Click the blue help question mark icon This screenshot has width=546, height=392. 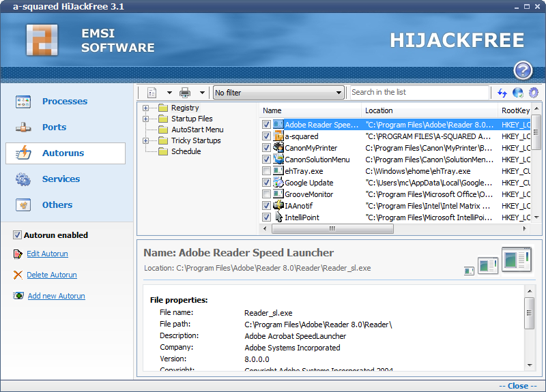[523, 70]
